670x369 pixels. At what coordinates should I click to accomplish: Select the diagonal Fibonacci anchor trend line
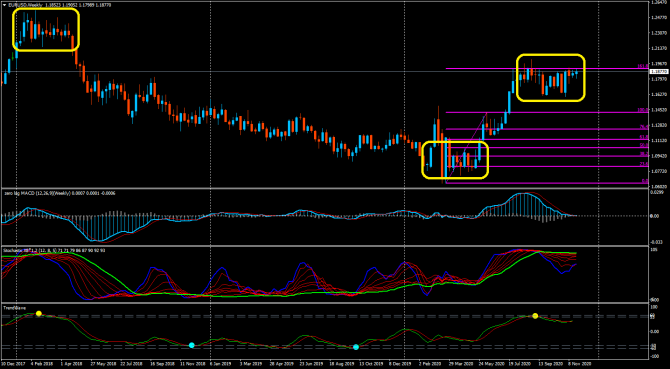466,148
